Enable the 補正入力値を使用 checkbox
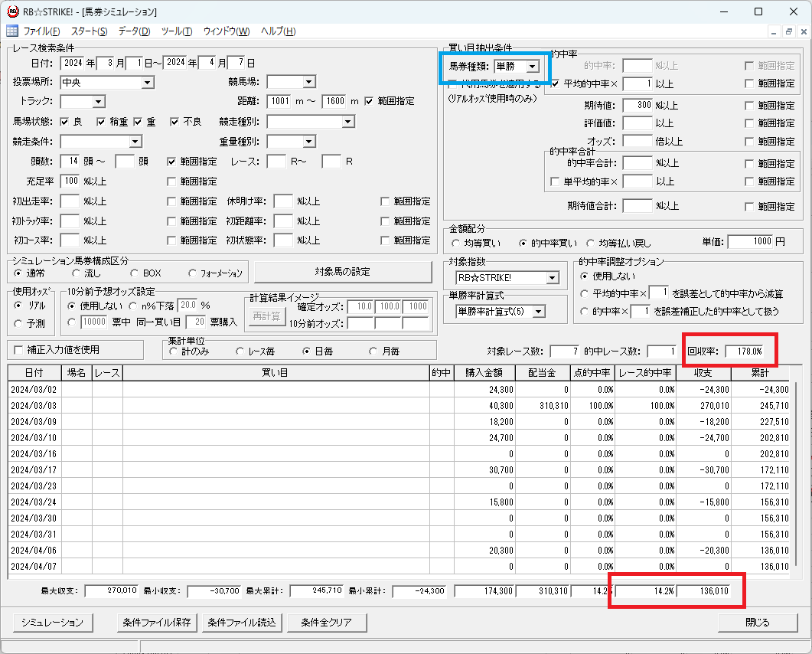The height and width of the screenshot is (654, 812). tap(18, 350)
